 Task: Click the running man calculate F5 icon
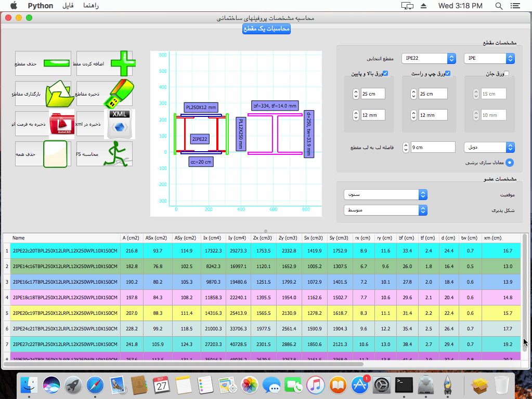(x=115, y=154)
